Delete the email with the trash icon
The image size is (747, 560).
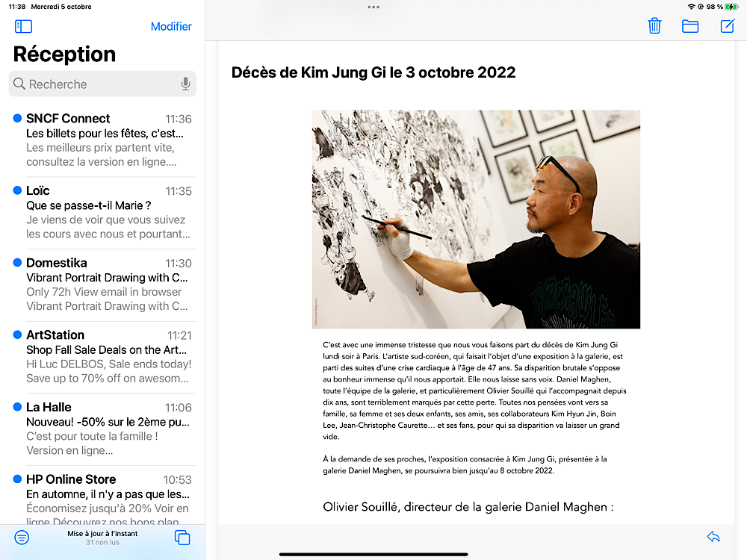coord(654,25)
